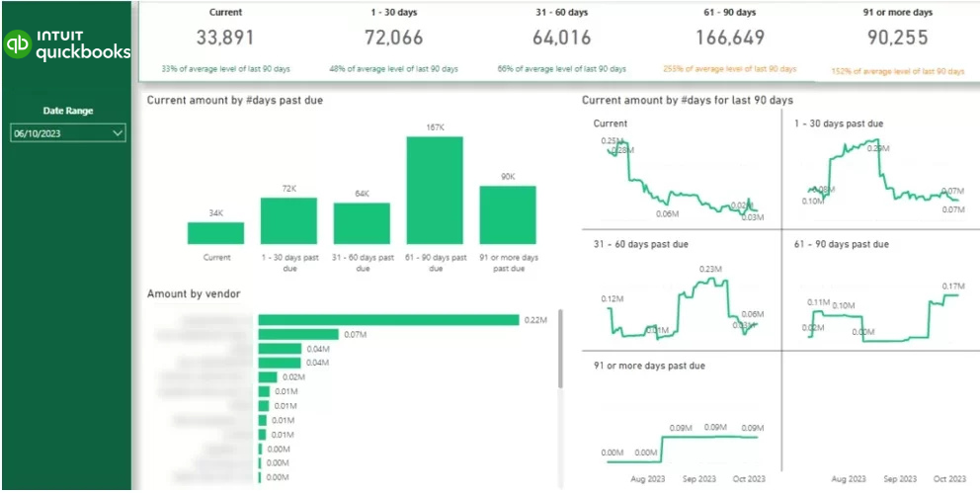The image size is (980, 493).
Task: Click the QuickBooks circular logo icon
Action: click(18, 44)
